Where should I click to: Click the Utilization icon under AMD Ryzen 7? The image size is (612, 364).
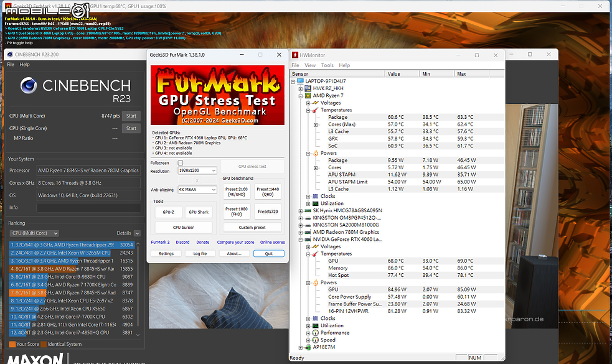click(x=316, y=203)
